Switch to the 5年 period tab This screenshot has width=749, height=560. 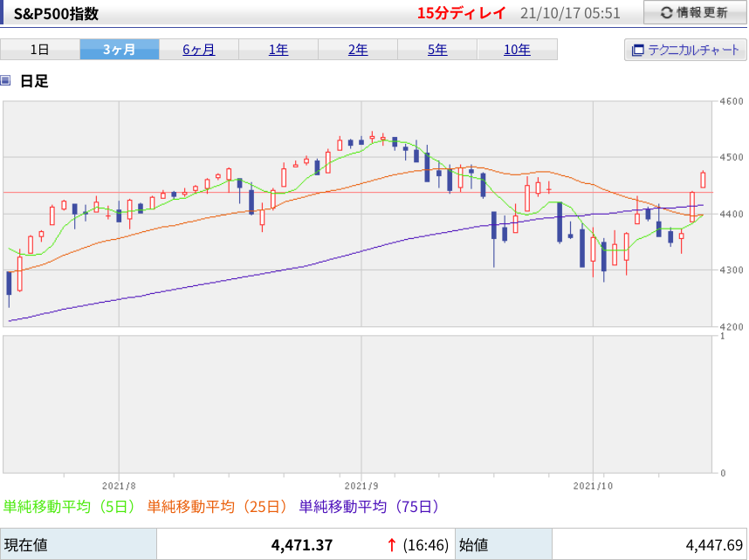[x=437, y=50]
